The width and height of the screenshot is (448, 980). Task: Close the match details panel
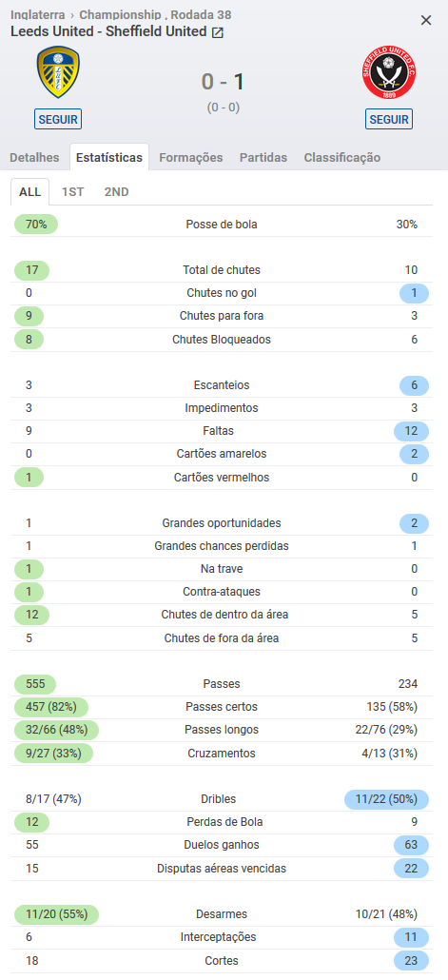426,20
